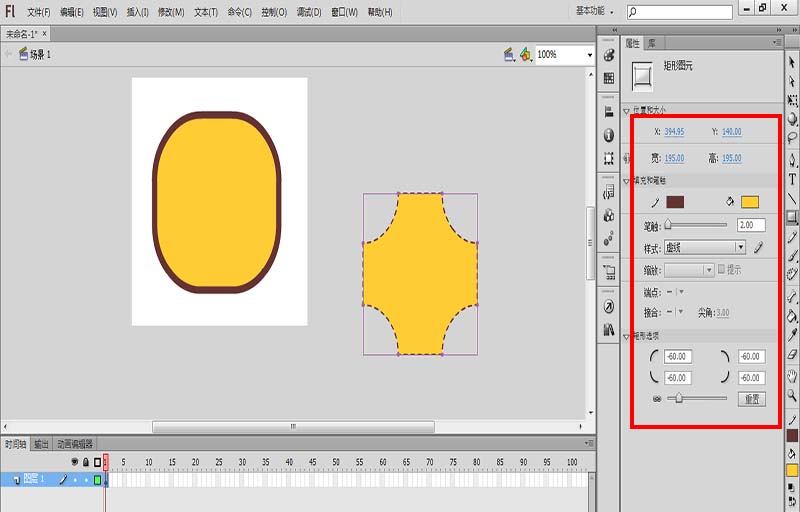
Task: Open the Swatches panel icon
Action: [609, 78]
